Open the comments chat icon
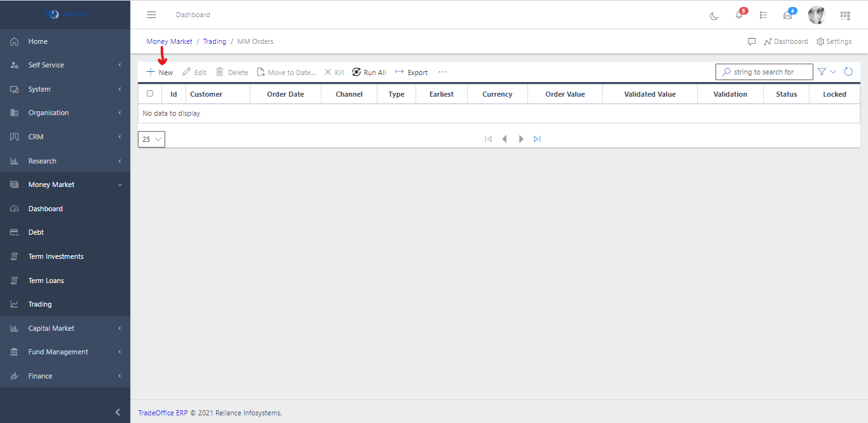Viewport: 868px width, 423px height. tap(752, 41)
